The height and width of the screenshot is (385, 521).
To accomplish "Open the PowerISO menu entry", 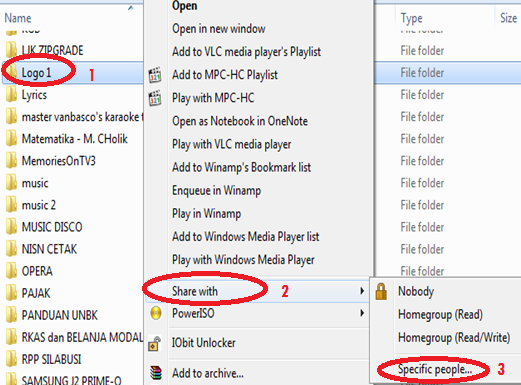I will 193,313.
